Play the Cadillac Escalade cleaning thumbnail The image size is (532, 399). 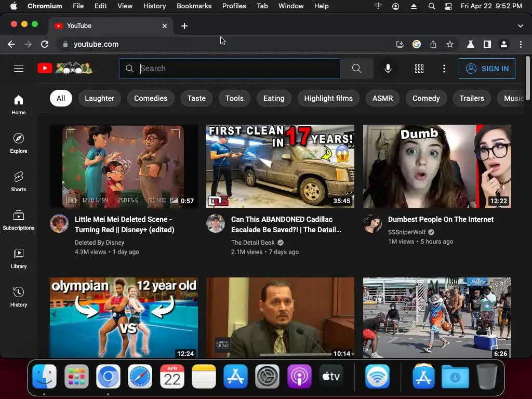[280, 166]
